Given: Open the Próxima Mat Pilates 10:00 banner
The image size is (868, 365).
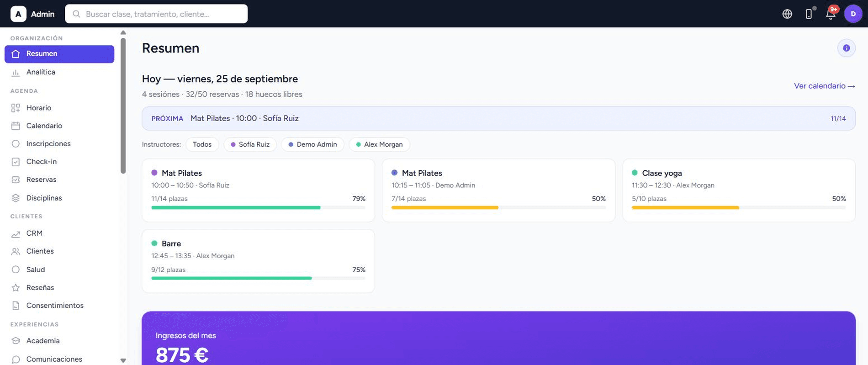Looking at the screenshot, I should click(498, 118).
